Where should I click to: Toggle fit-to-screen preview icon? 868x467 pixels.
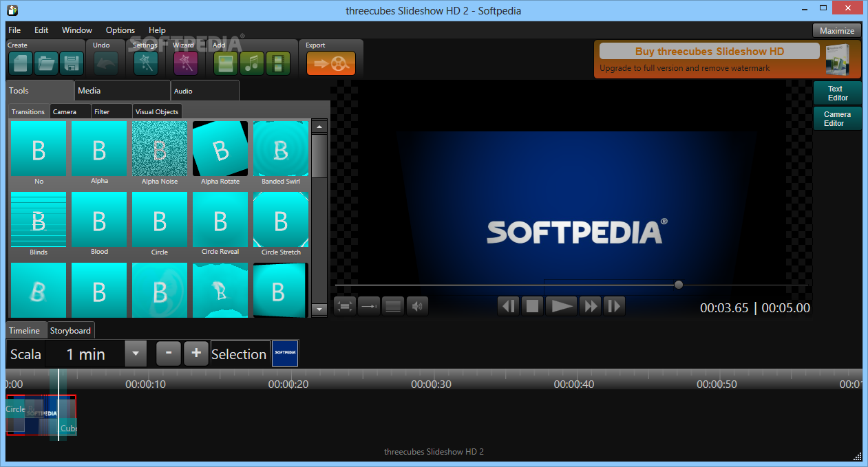[x=345, y=306]
